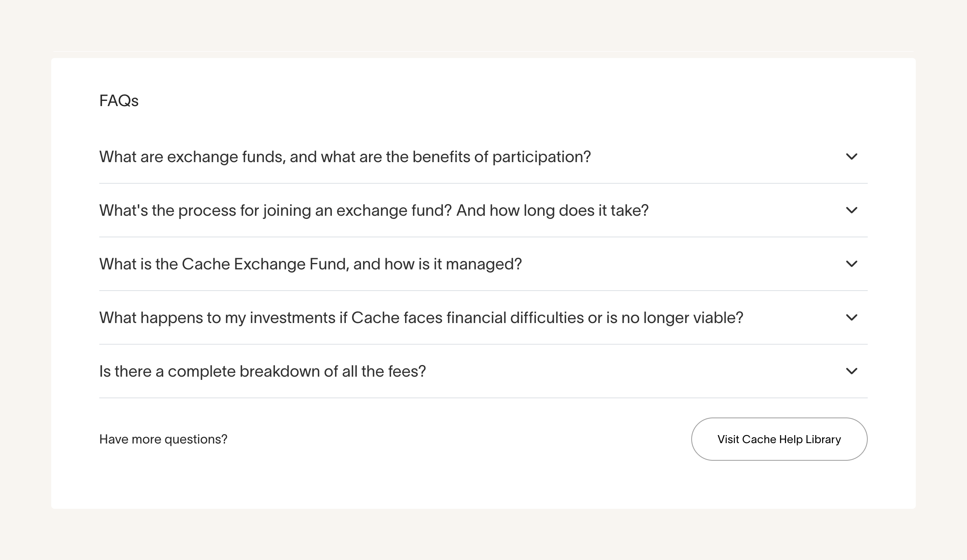This screenshot has height=560, width=967.
Task: Click chevron beside the joining process question
Action: 851,210
